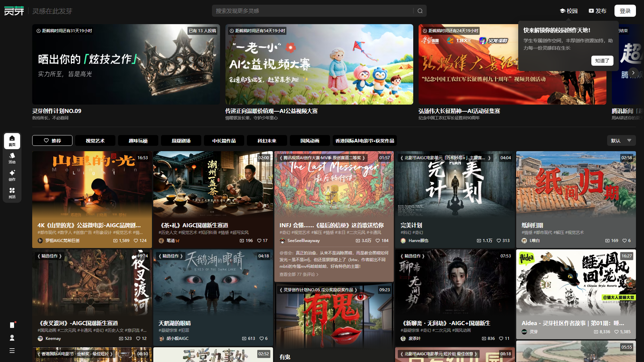
Task: Click the 已有 13 人投稿 badge
Action: [202, 31]
